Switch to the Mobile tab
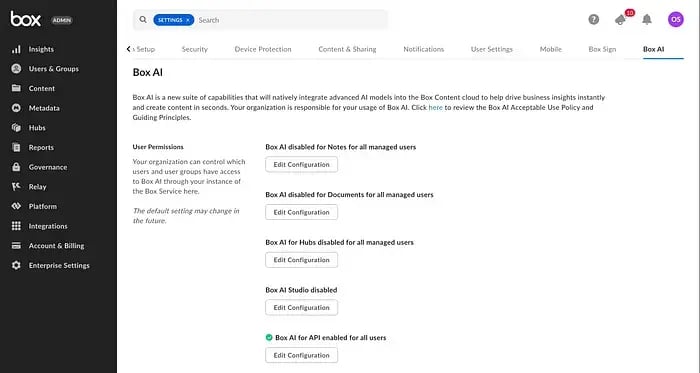 pyautogui.click(x=550, y=49)
